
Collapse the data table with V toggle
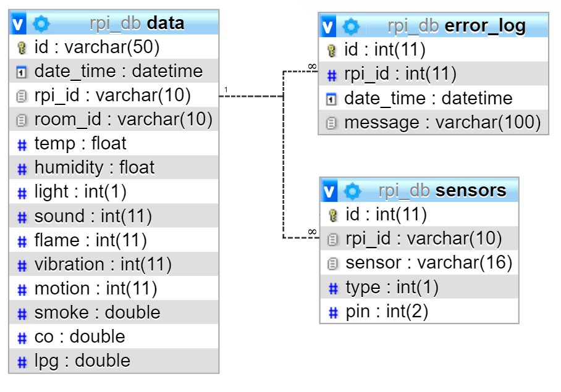(x=19, y=24)
